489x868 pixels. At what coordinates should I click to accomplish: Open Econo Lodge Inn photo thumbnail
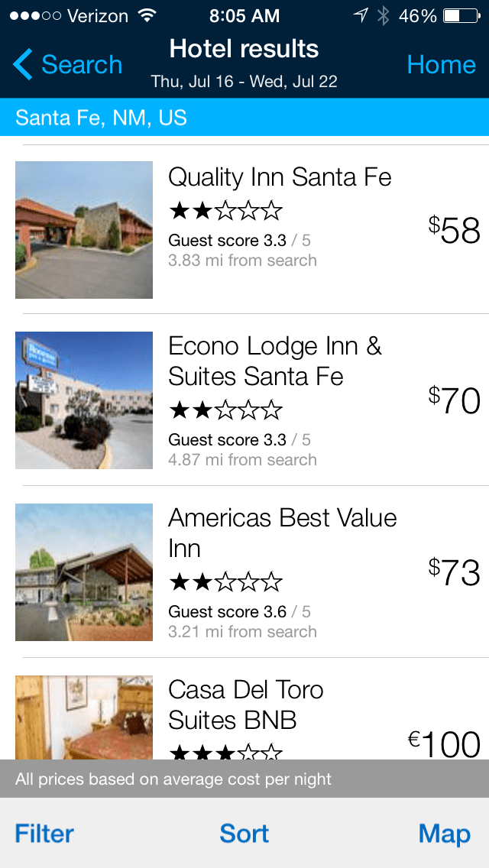(84, 400)
